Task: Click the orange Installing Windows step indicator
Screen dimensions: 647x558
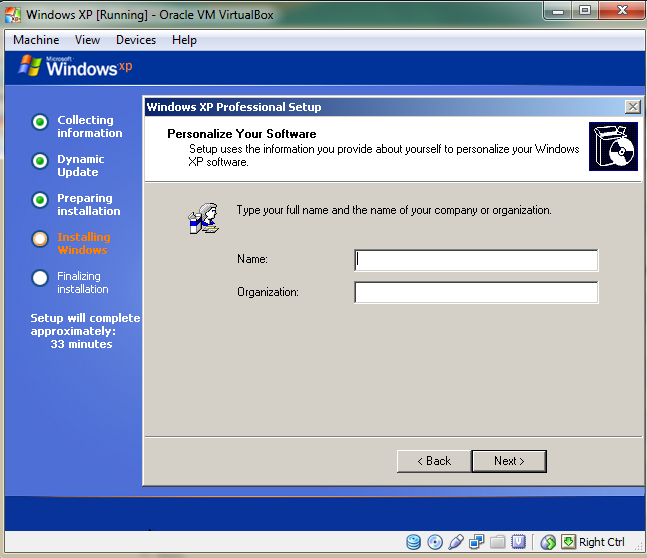Action: (40, 239)
